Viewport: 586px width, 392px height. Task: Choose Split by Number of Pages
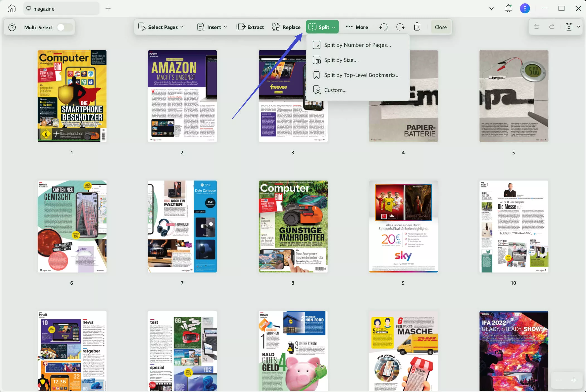tap(357, 45)
